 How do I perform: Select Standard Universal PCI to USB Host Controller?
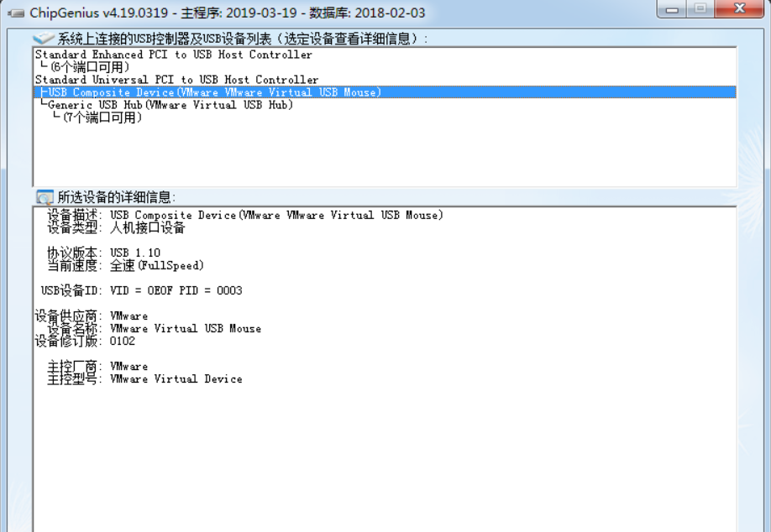click(x=177, y=80)
